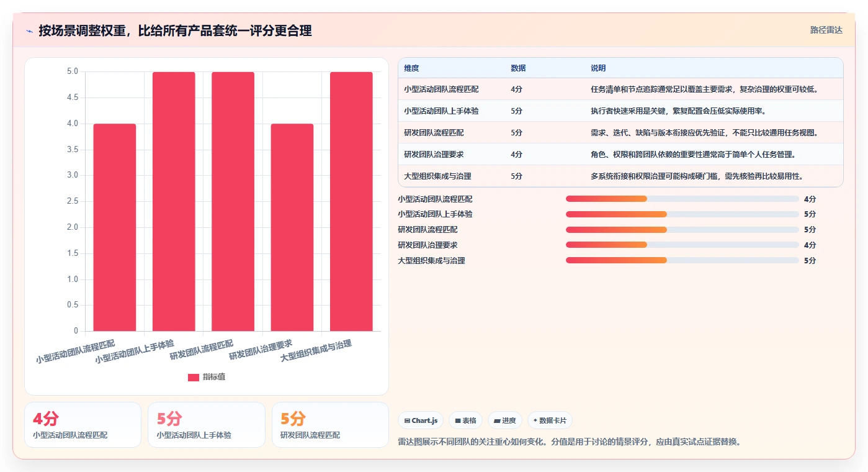Click the 研发团队治理要求 bar in chart

pyautogui.click(x=292, y=227)
